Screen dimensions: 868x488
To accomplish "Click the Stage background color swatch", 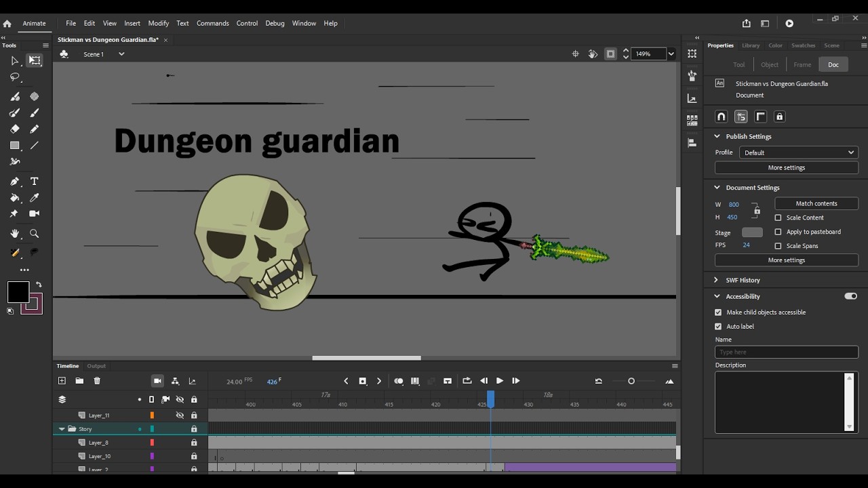I will pyautogui.click(x=752, y=232).
